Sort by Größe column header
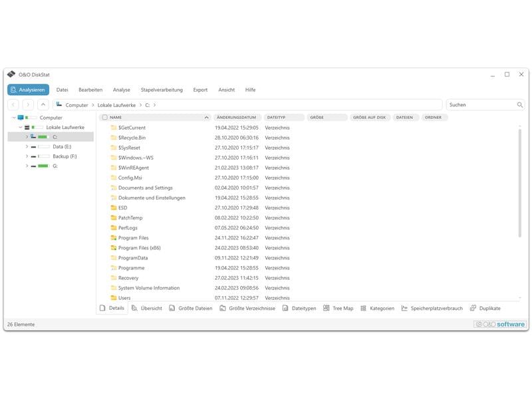 [x=327, y=118]
